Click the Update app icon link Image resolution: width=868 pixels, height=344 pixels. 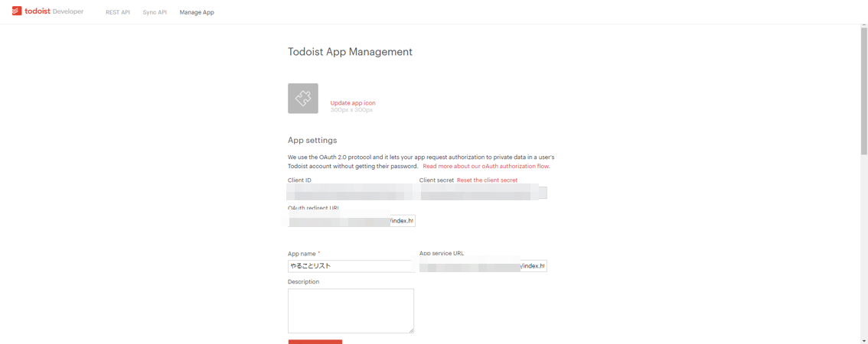coord(353,103)
